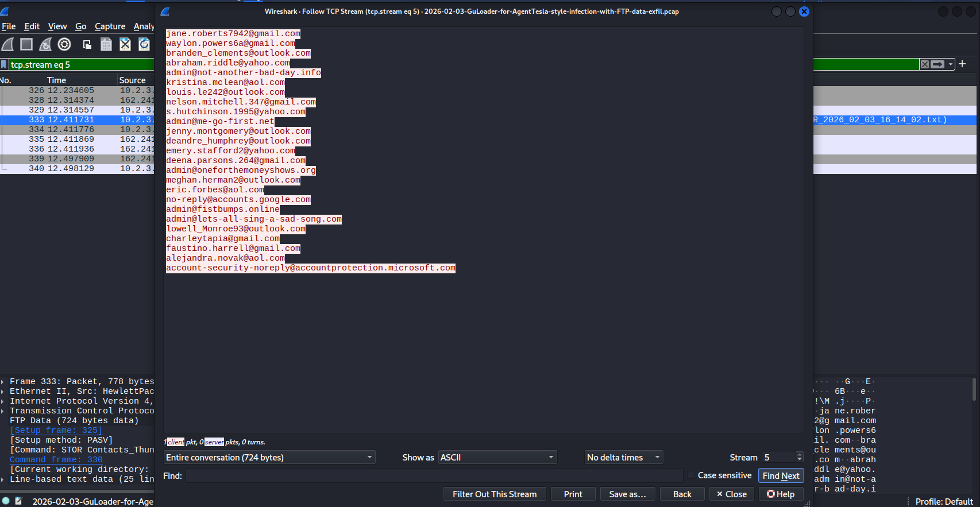Close the Follow TCP Stream dialog window
Screen dimensions: 980x507
[x=804, y=11]
